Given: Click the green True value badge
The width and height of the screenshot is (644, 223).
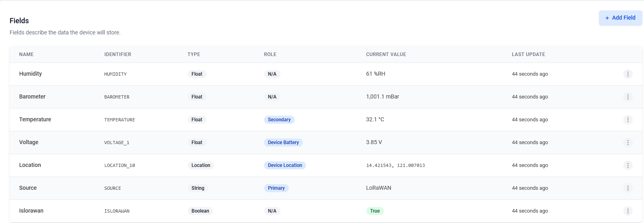Looking at the screenshot, I should (375, 211).
